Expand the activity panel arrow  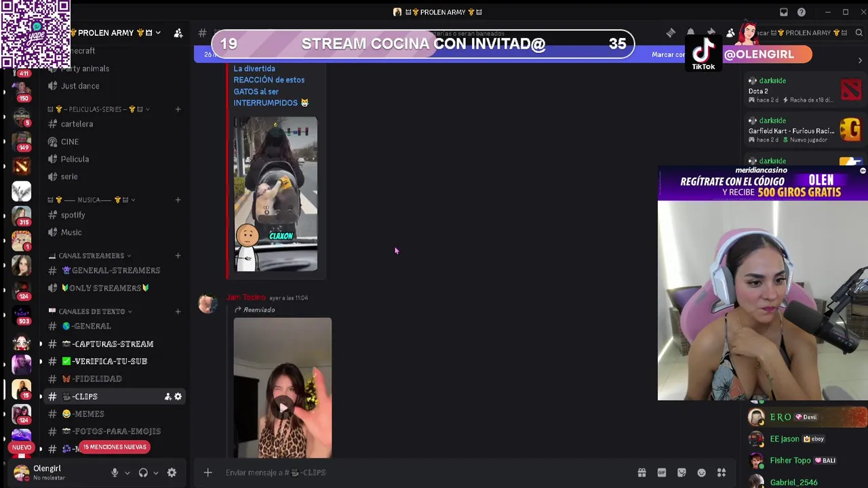[x=860, y=61]
